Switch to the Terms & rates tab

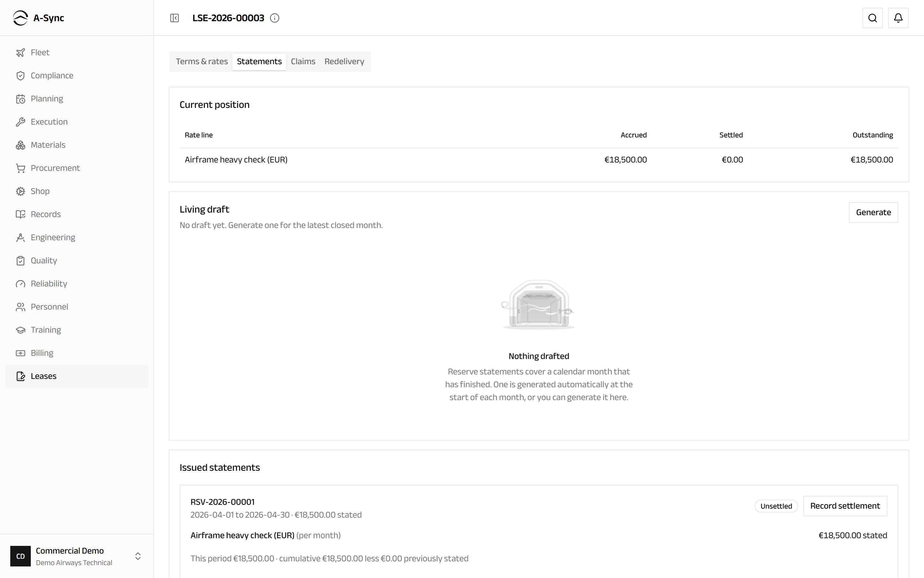[201, 62]
